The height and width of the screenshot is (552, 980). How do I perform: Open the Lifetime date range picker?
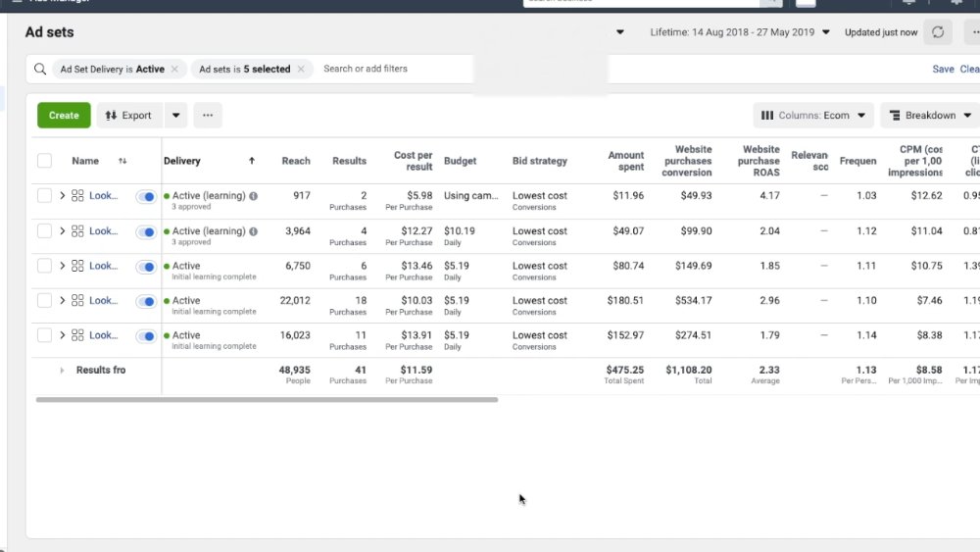(x=739, y=32)
